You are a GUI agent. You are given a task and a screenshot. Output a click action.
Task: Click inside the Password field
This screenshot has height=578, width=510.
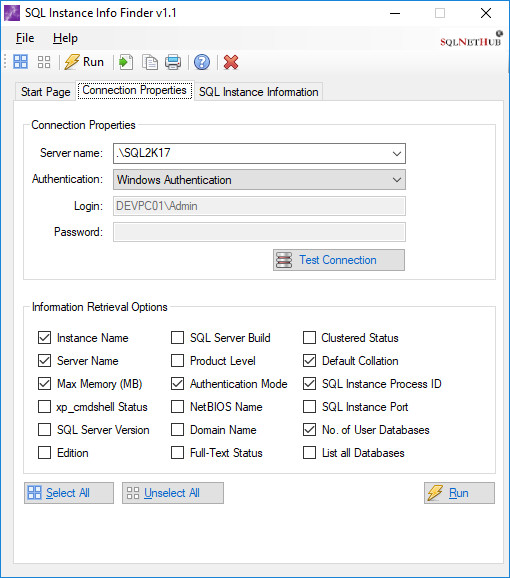[259, 232]
